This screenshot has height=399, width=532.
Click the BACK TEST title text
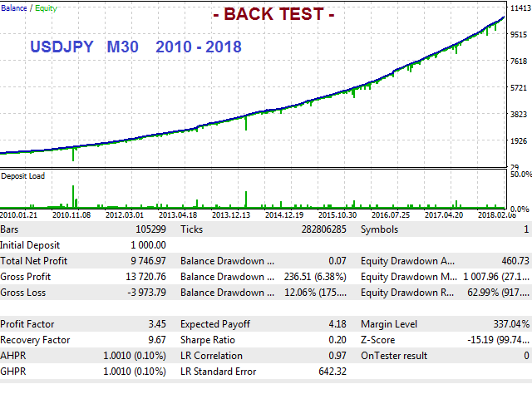[x=273, y=15]
